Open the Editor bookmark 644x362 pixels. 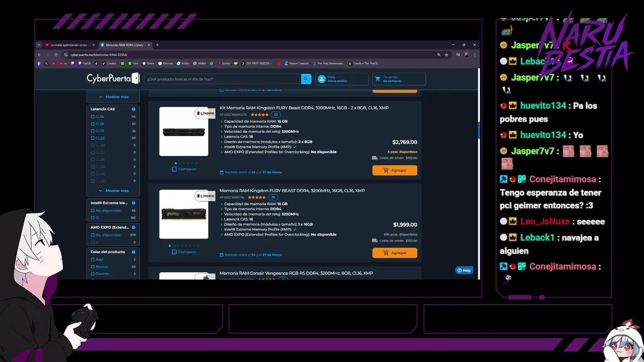tap(183, 63)
